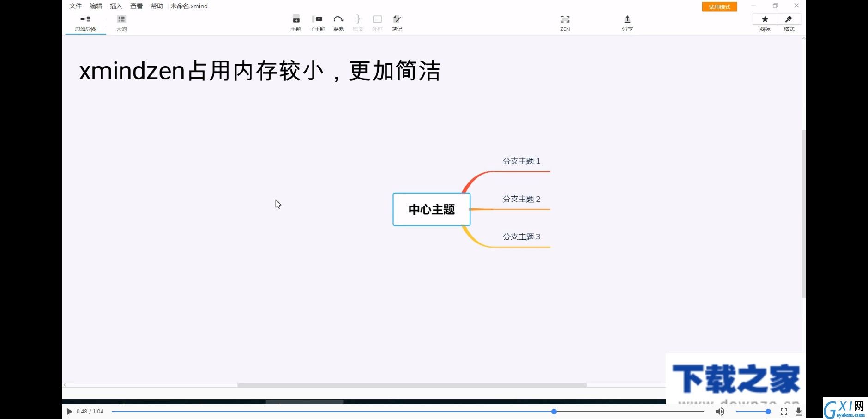
Task: Click the 试用模式 trial mode button
Action: 719,6
